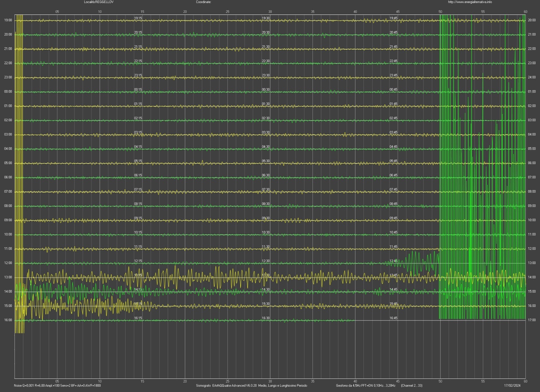The image size is (540, 392).
Task: Select the '03:30' time marker
Action: point(266,133)
